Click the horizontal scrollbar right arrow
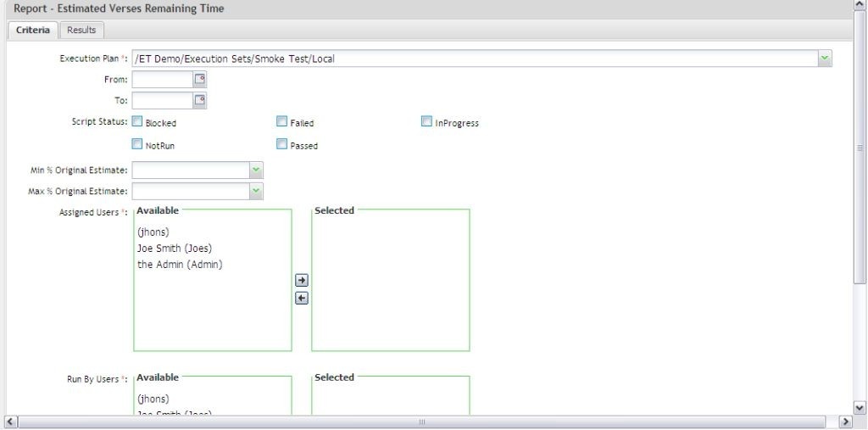The width and height of the screenshot is (868, 430). point(844,422)
